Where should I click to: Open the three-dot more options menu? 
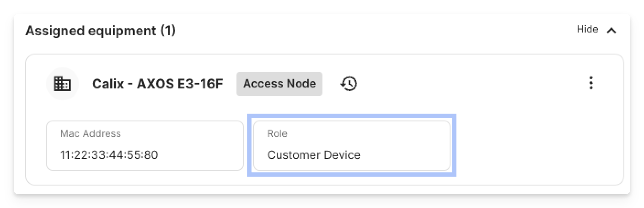point(591,83)
